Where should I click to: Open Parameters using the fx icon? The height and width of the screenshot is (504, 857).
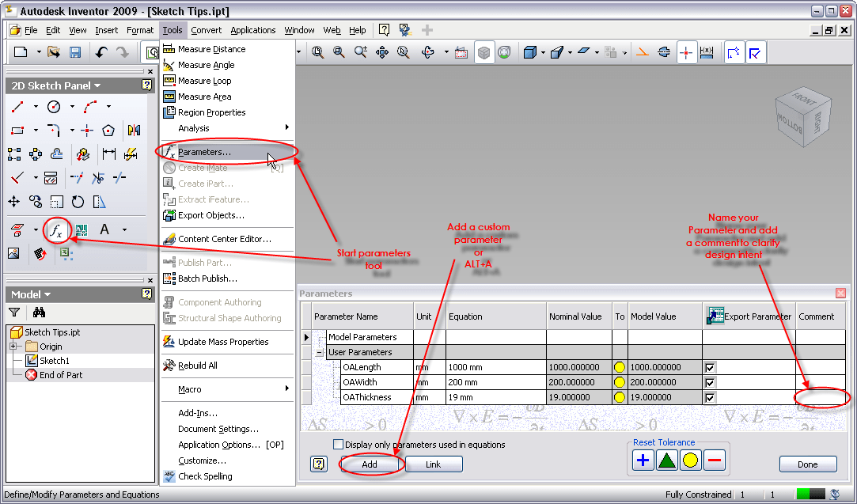pyautogui.click(x=56, y=229)
